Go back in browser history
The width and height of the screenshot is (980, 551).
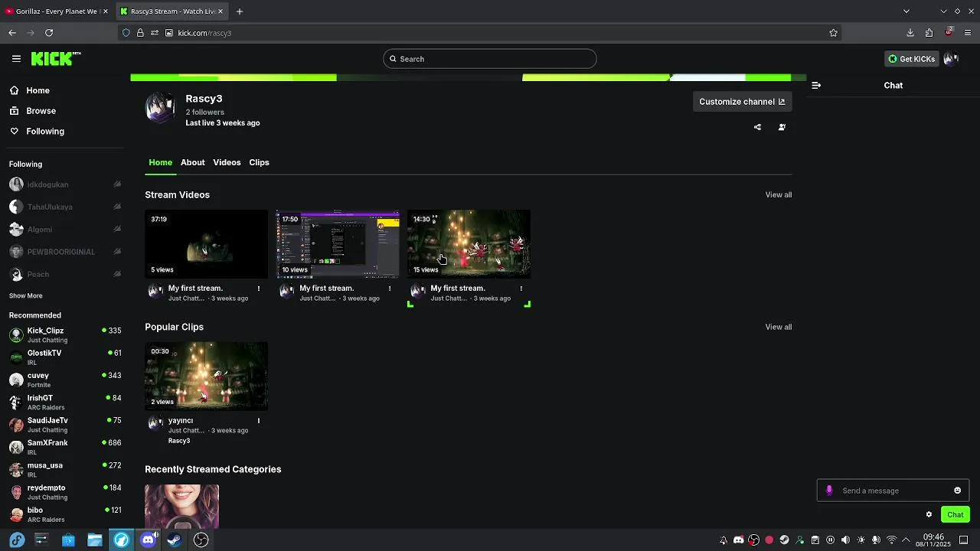12,33
